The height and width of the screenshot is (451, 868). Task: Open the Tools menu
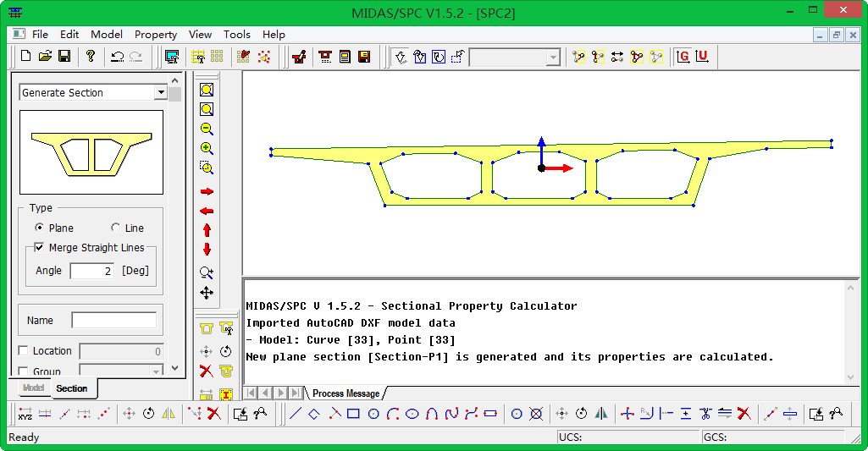237,35
